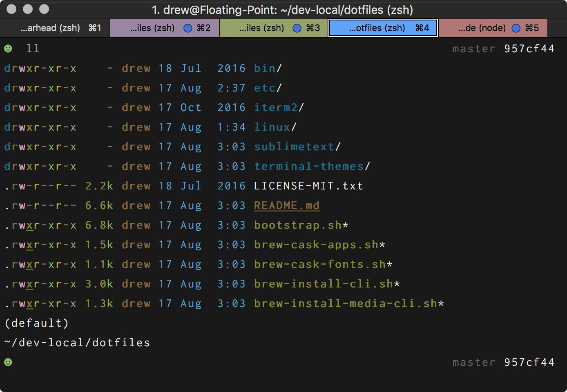This screenshot has height=392, width=567.
Task: Click the .rw-r--r-- permissions of README.md
Action: [x=40, y=205]
